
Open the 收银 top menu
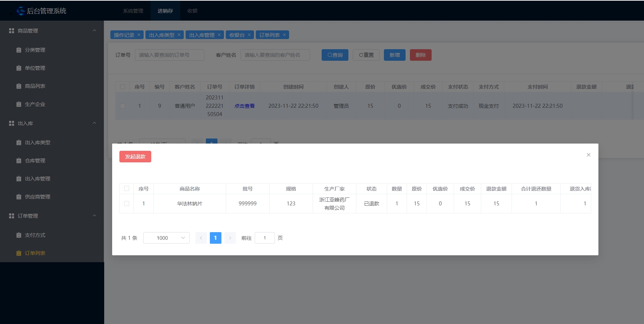(192, 11)
